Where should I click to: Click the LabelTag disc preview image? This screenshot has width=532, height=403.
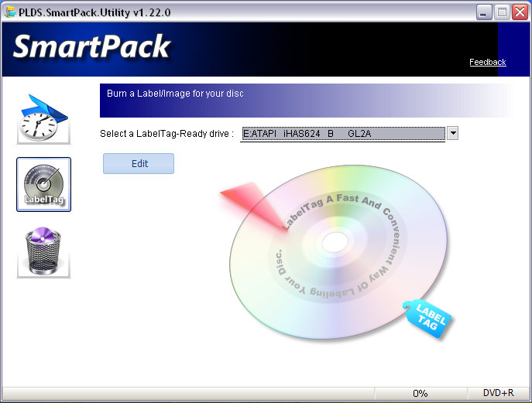click(338, 251)
